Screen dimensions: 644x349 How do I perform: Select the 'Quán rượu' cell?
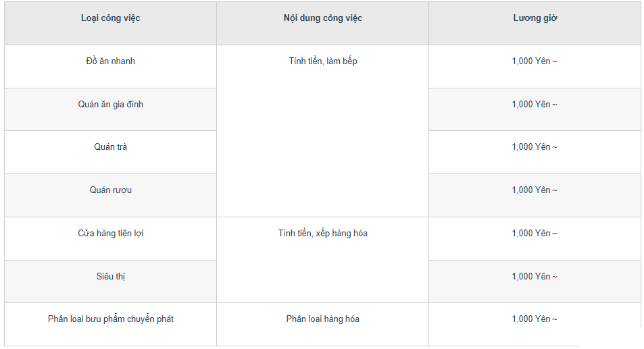(x=110, y=195)
